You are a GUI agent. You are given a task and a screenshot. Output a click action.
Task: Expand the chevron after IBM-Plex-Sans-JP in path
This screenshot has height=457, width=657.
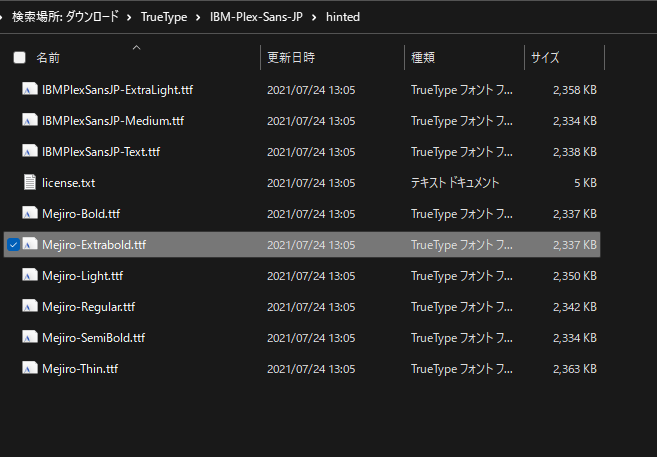(314, 17)
